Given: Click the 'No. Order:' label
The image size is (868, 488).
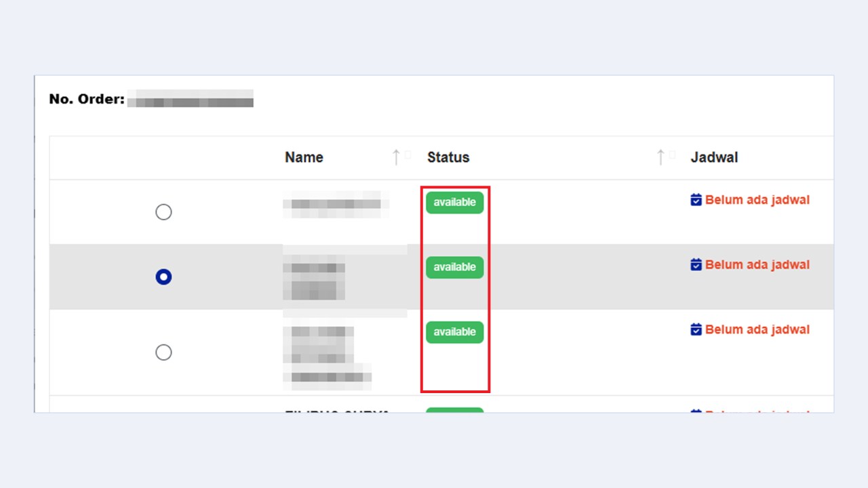Looking at the screenshot, I should (x=87, y=99).
